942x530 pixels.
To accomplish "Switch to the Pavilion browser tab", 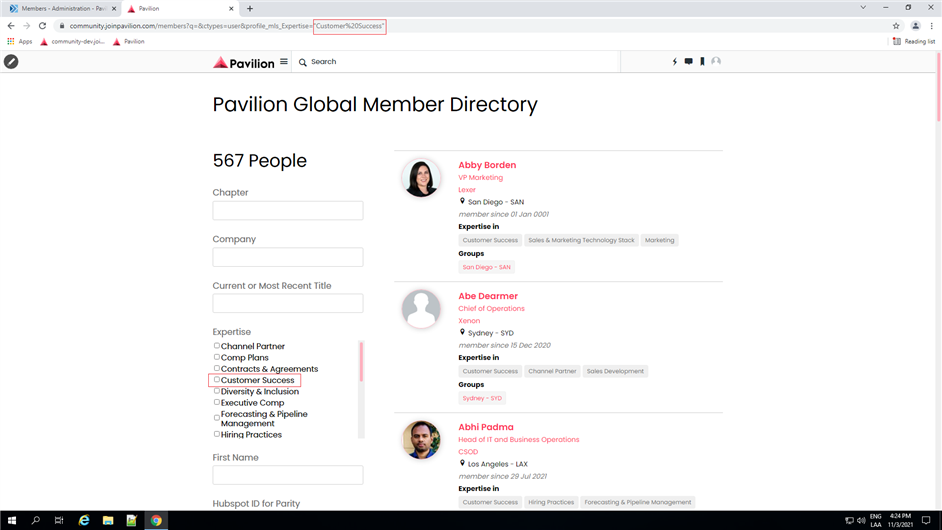I will (180, 8).
